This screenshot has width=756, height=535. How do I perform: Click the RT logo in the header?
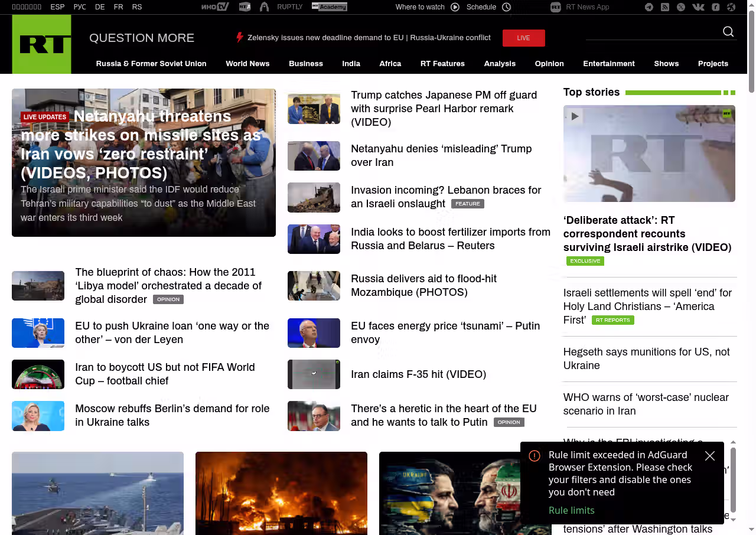click(x=41, y=44)
